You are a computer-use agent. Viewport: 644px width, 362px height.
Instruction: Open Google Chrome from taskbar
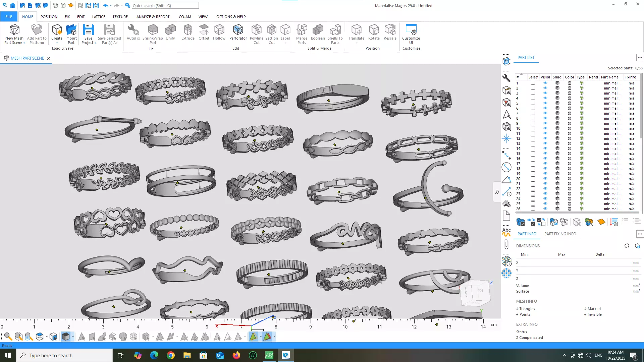171,355
